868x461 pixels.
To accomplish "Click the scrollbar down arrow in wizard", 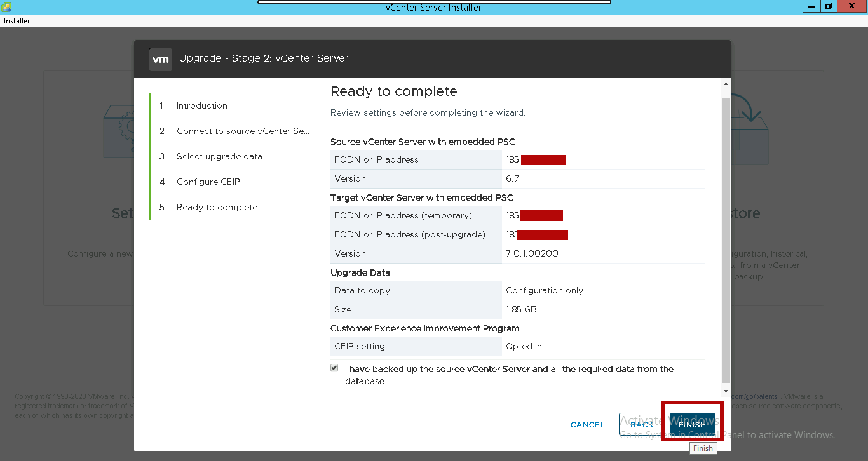I will (726, 391).
